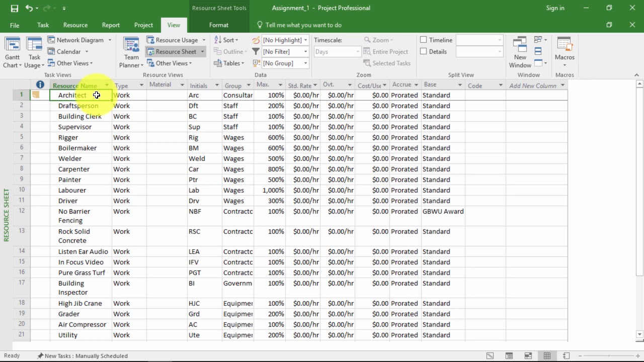This screenshot has width=644, height=362.
Task: Switch to the Report tab
Action: point(111,25)
